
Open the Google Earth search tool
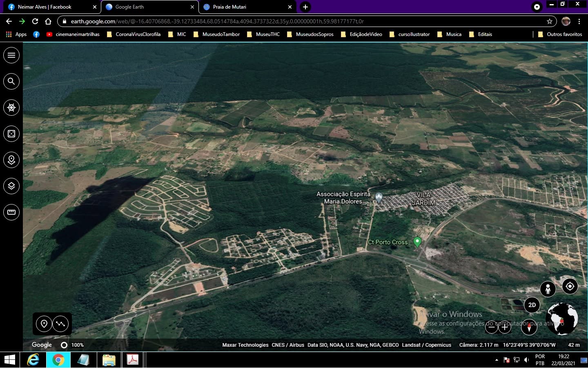tap(11, 81)
